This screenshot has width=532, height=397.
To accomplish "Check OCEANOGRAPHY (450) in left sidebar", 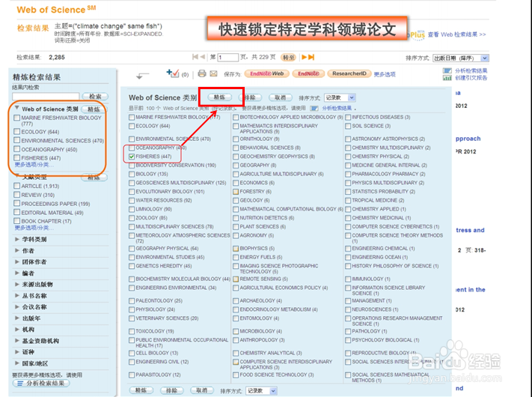I will [x=16, y=149].
